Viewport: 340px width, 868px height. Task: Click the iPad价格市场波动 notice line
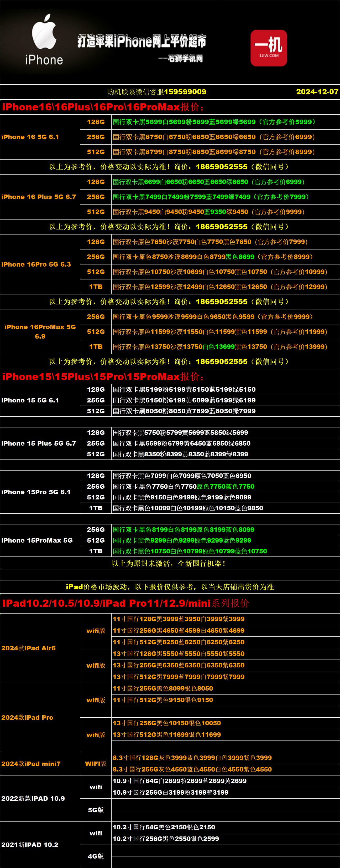[170, 587]
